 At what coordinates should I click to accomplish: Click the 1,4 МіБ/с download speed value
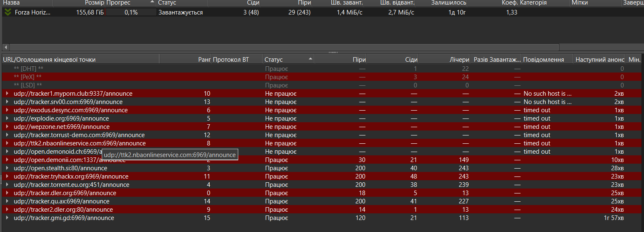350,12
